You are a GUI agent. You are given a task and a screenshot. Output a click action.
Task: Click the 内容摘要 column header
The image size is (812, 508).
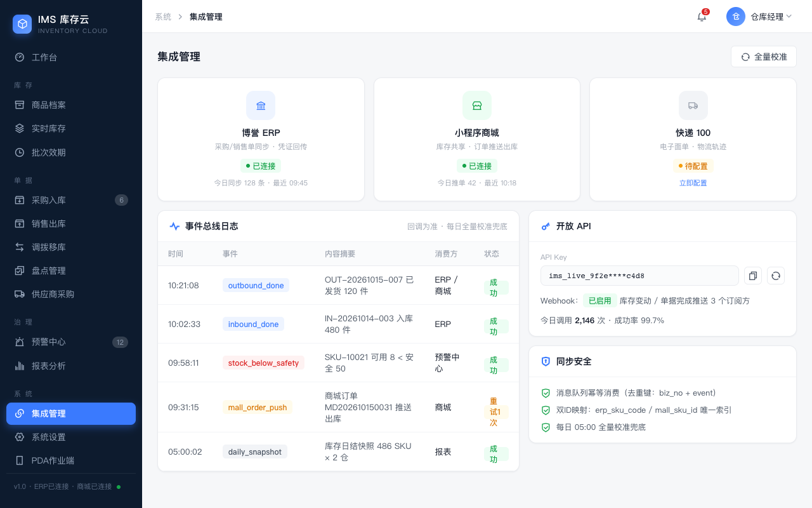[x=340, y=253]
